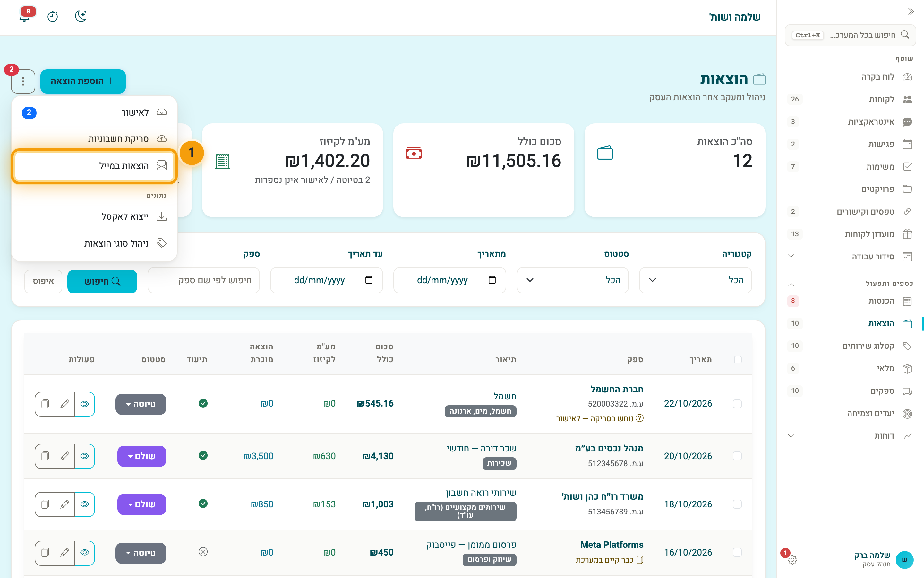
Task: Click the global search box in sidebar
Action: (x=850, y=35)
